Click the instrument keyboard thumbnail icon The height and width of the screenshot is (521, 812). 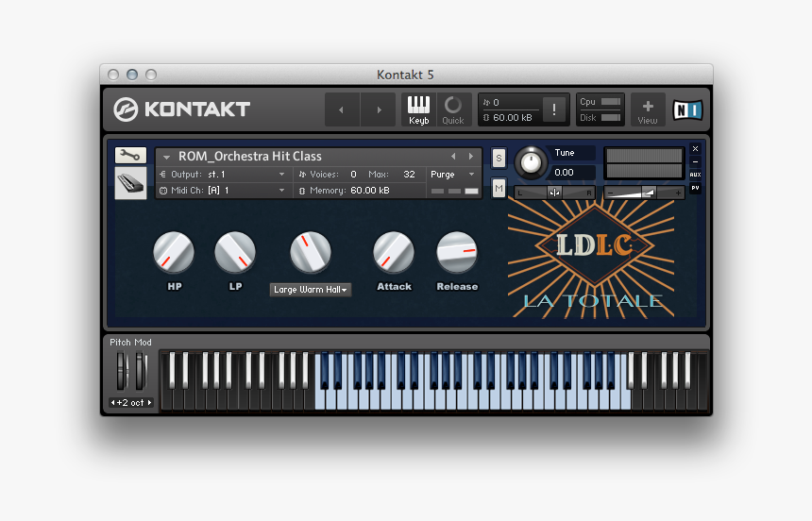coord(130,183)
